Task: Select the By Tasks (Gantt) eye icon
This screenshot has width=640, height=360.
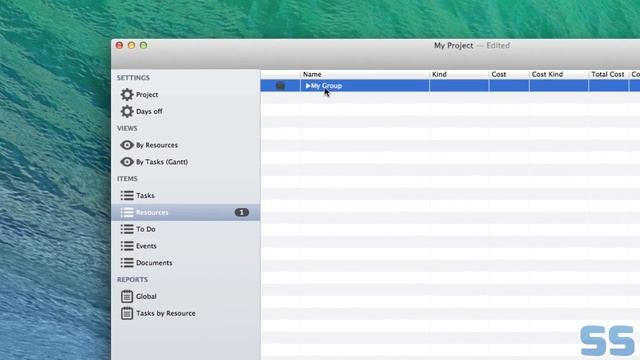Action: click(127, 162)
